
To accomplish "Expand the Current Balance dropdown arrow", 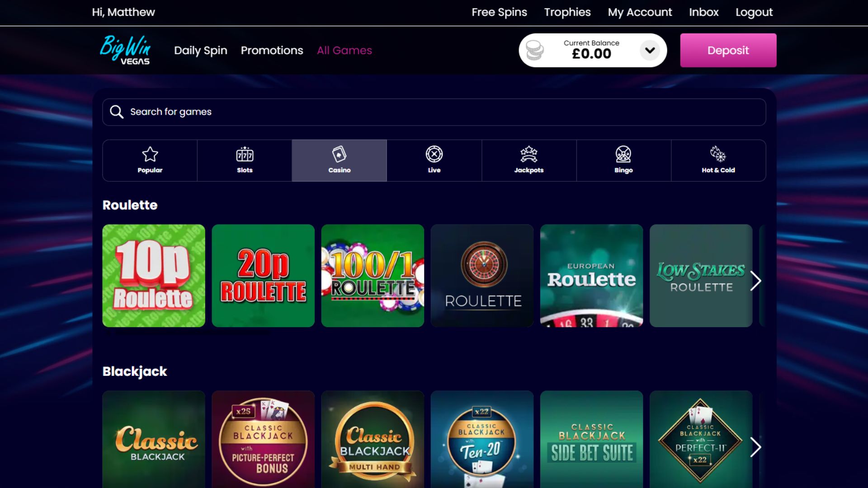I will (650, 50).
